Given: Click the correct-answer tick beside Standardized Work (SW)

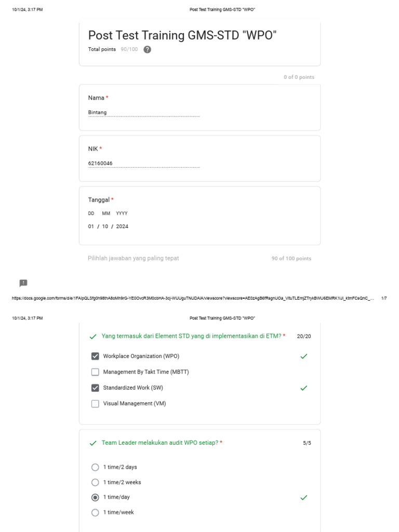Looking at the screenshot, I should pos(304,388).
